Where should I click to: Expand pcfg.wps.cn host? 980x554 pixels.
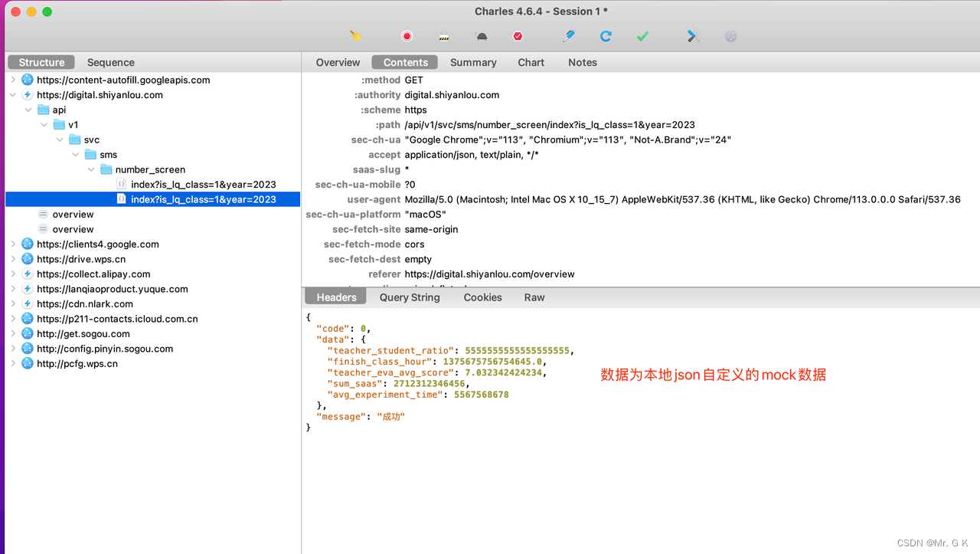[13, 364]
